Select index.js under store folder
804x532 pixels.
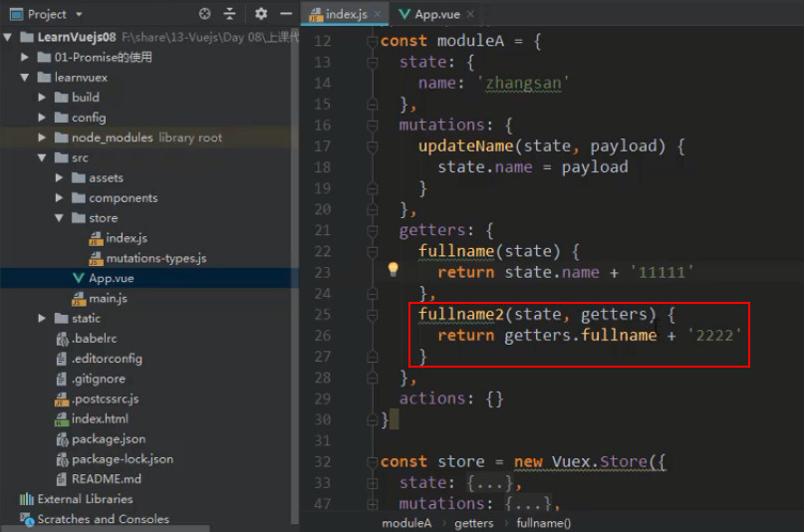(x=118, y=238)
